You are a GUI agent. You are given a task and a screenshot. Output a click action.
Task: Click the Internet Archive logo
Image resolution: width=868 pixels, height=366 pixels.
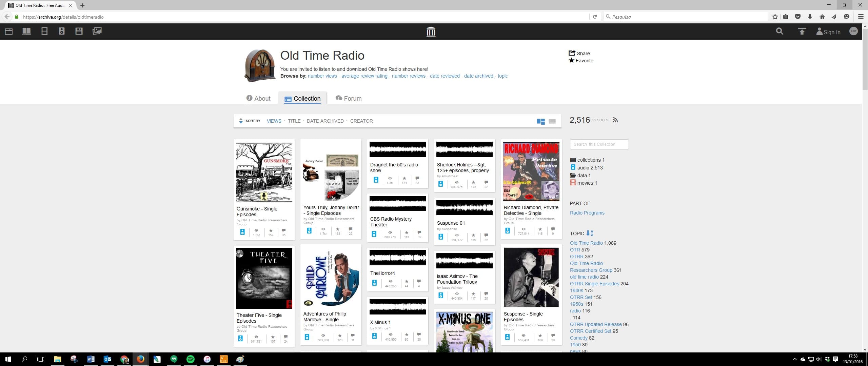click(x=431, y=32)
